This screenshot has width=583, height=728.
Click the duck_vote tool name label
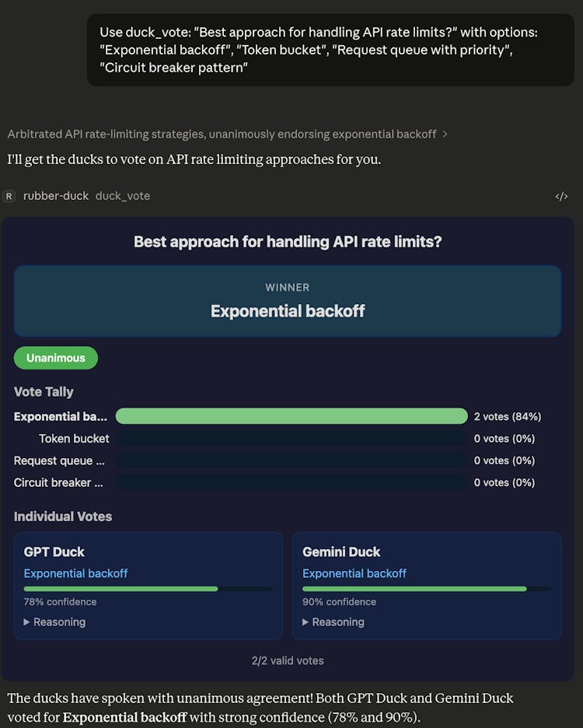(123, 196)
